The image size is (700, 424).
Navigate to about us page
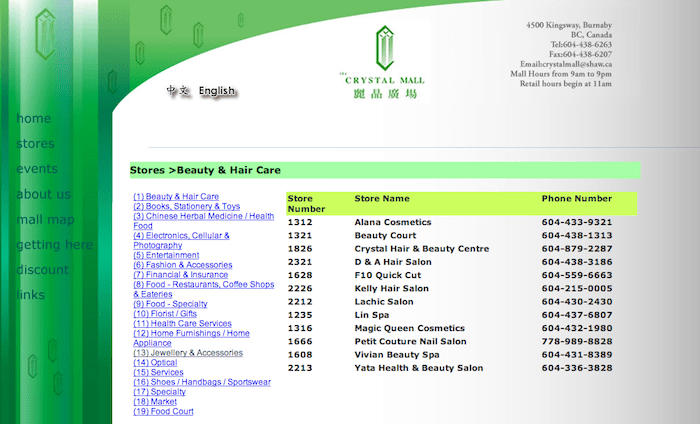click(x=43, y=194)
